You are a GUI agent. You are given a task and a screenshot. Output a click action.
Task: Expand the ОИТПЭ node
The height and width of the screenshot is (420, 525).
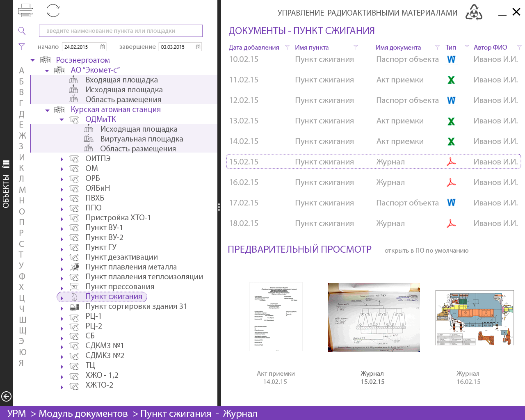pos(62,159)
